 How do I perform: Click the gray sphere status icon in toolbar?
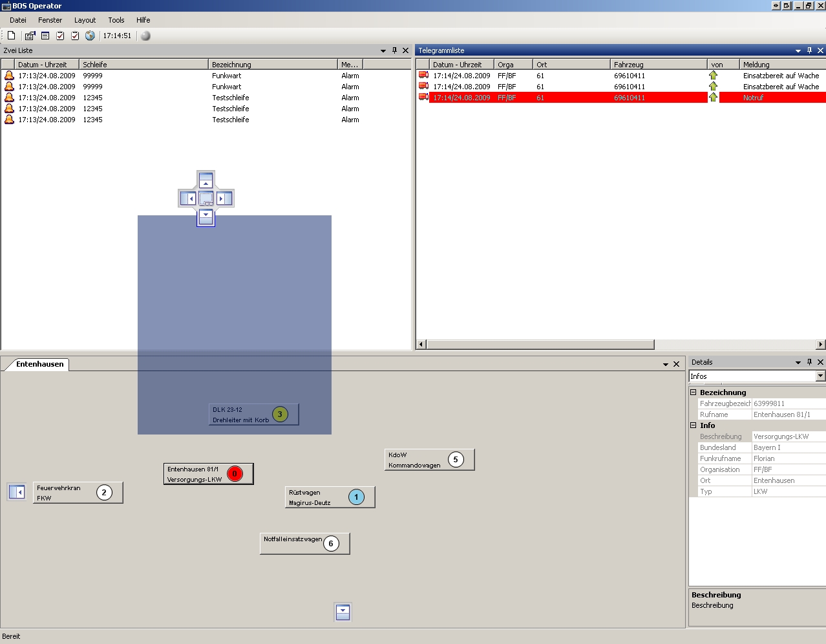pyautogui.click(x=145, y=36)
